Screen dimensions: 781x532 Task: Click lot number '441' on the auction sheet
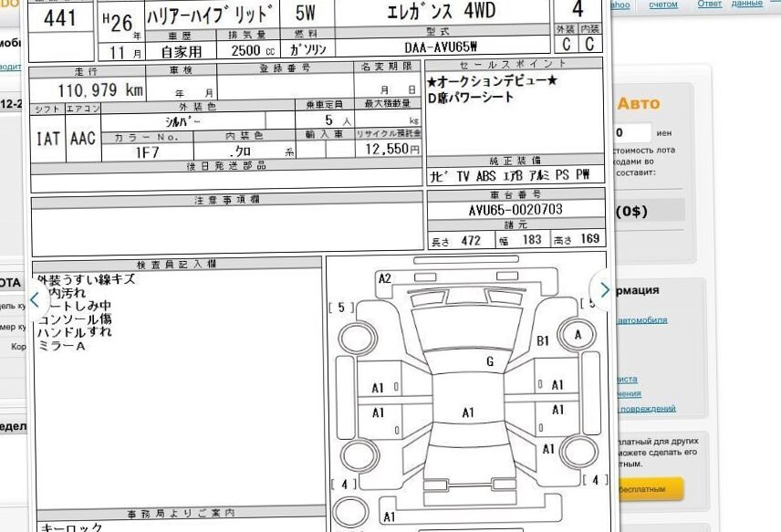(x=60, y=18)
